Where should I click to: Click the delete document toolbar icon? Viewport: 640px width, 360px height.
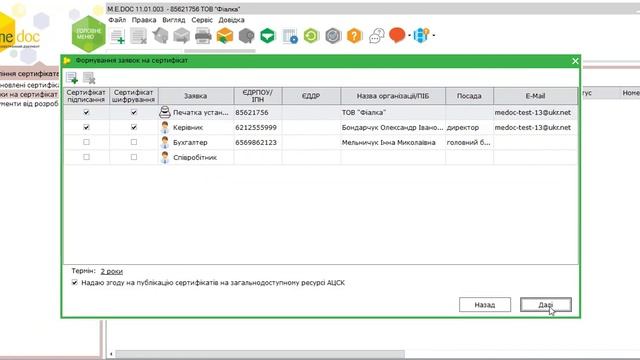[139, 36]
